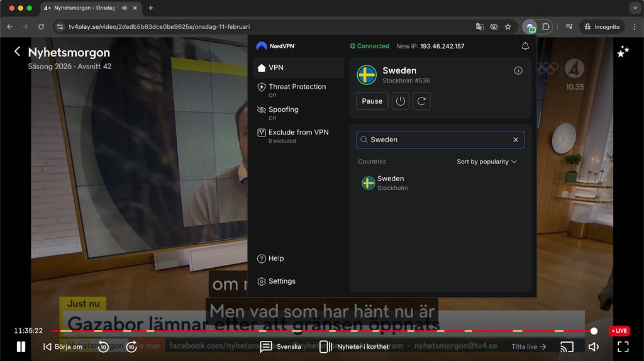
Task: Open NordVPN Settings
Action: point(277,281)
